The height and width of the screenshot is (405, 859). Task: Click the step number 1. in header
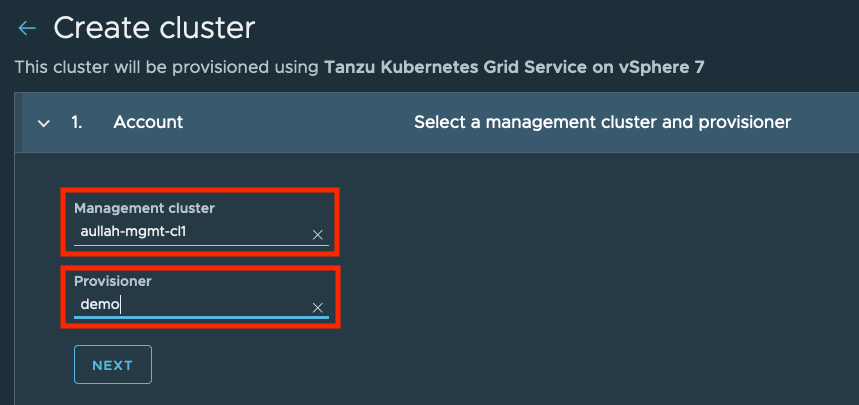(x=77, y=122)
